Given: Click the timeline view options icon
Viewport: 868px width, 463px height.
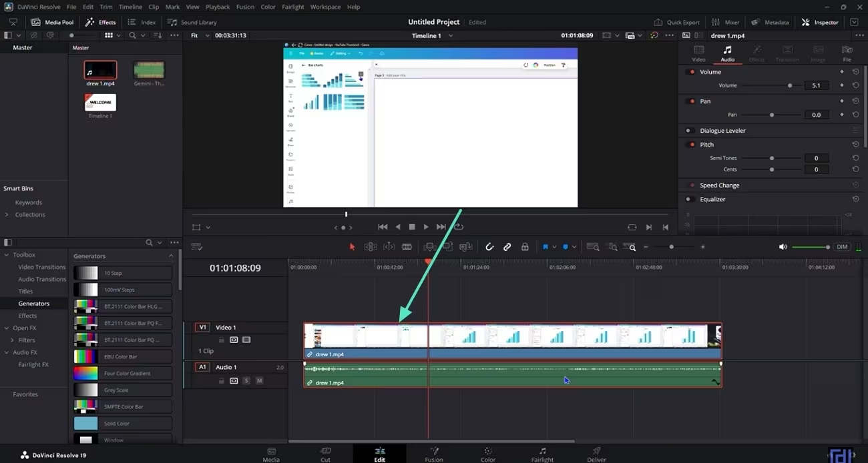Looking at the screenshot, I should 197,247.
